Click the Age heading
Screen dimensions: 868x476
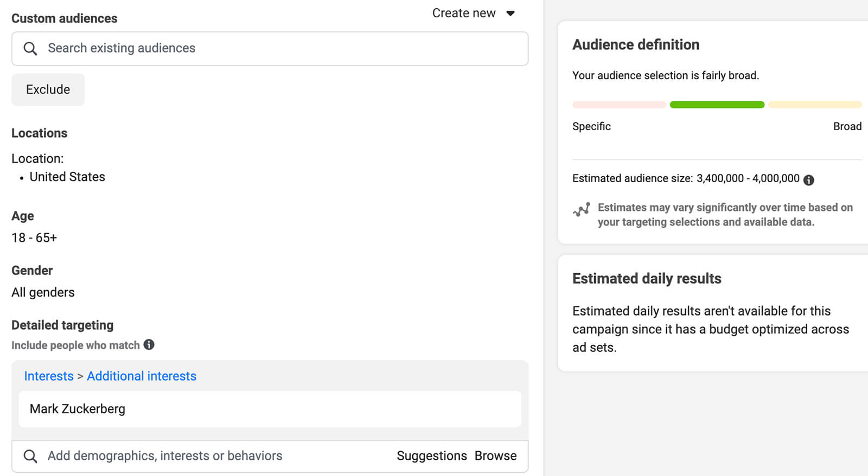point(22,216)
